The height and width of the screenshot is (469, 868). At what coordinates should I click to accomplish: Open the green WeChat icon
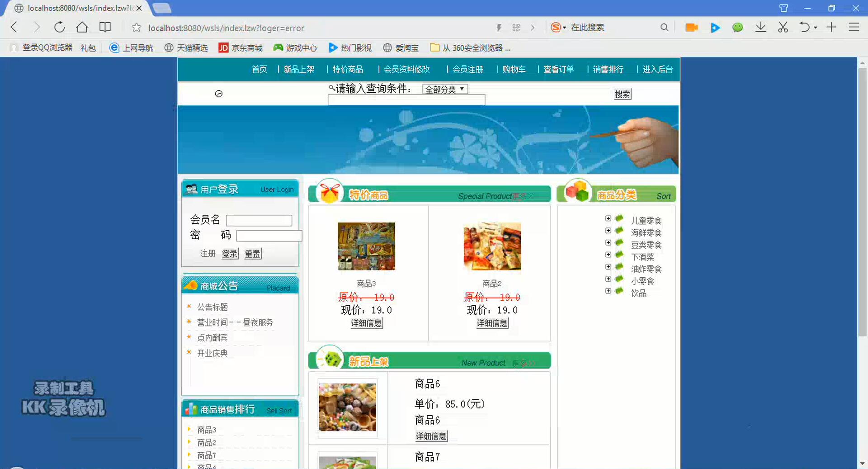pos(737,28)
